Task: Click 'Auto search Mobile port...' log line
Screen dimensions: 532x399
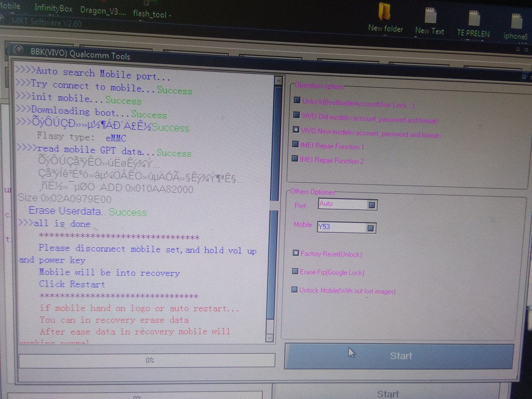Action: [93, 73]
